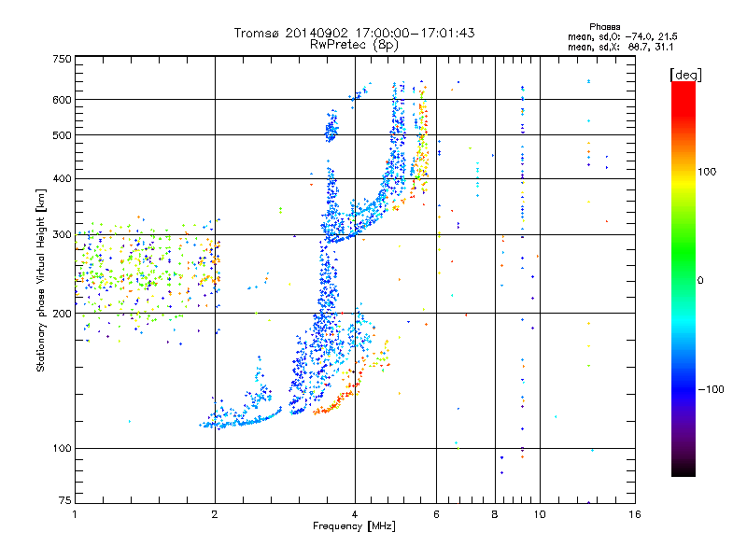This screenshot has width=747, height=560.
Task: Click the 'Stationary phase Virtual Height [km]' axis label
Action: coord(41,280)
